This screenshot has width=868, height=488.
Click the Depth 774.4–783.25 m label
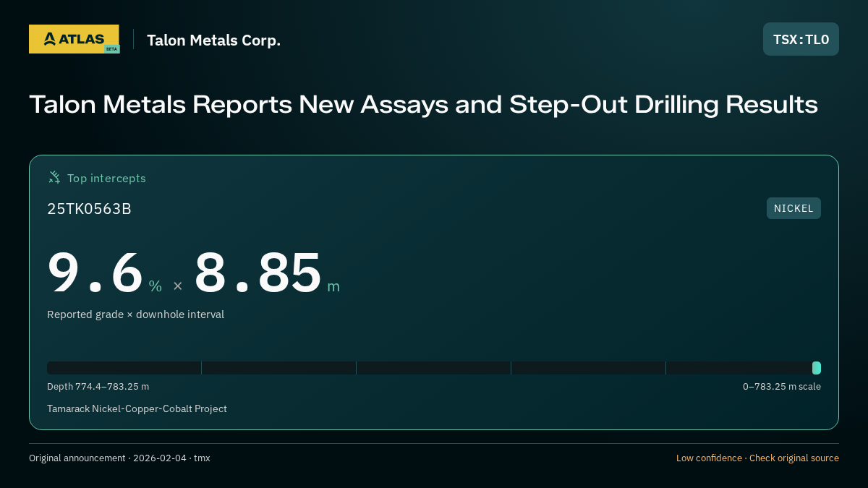[x=98, y=387]
